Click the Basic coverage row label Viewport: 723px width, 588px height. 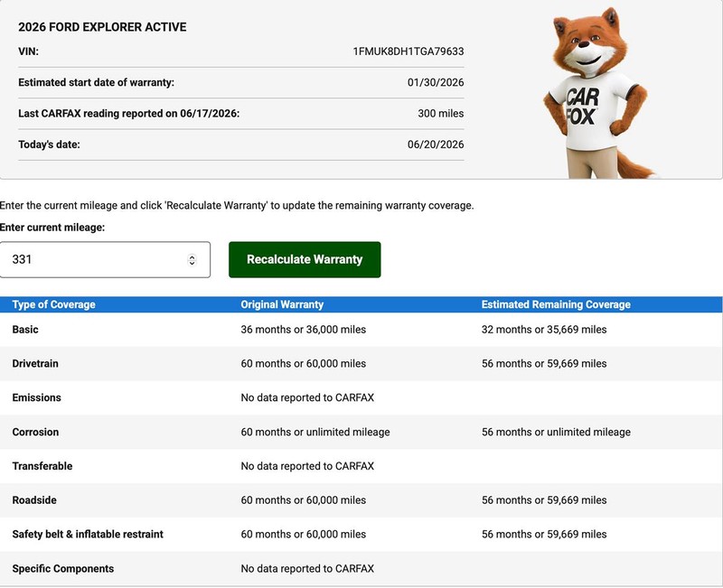[25, 330]
